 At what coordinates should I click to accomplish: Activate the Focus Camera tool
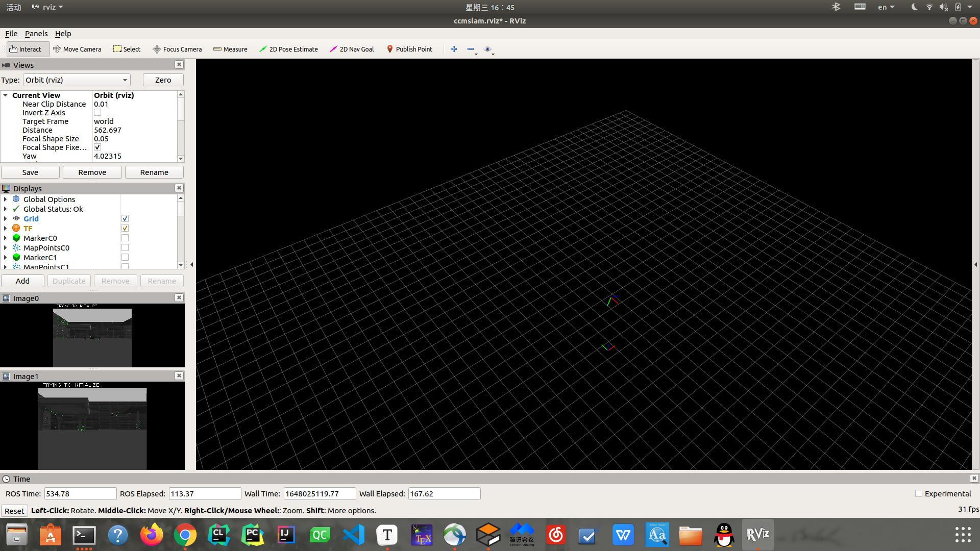(x=177, y=49)
